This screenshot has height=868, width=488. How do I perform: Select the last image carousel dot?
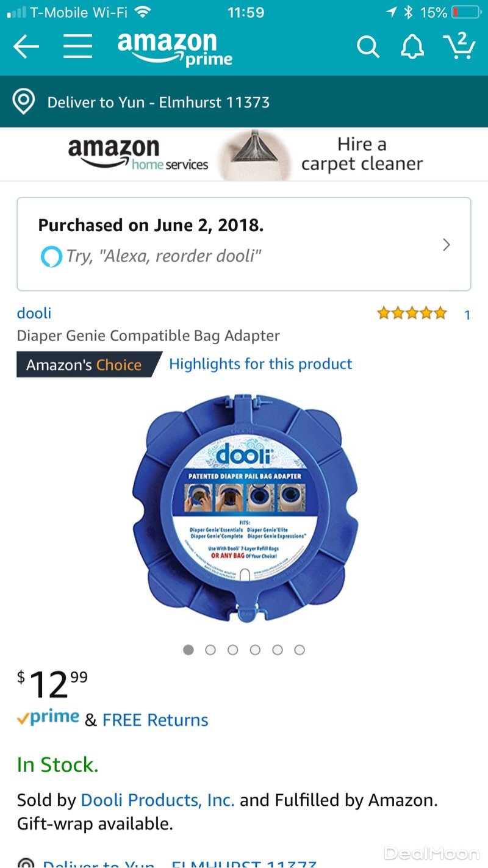(x=300, y=650)
